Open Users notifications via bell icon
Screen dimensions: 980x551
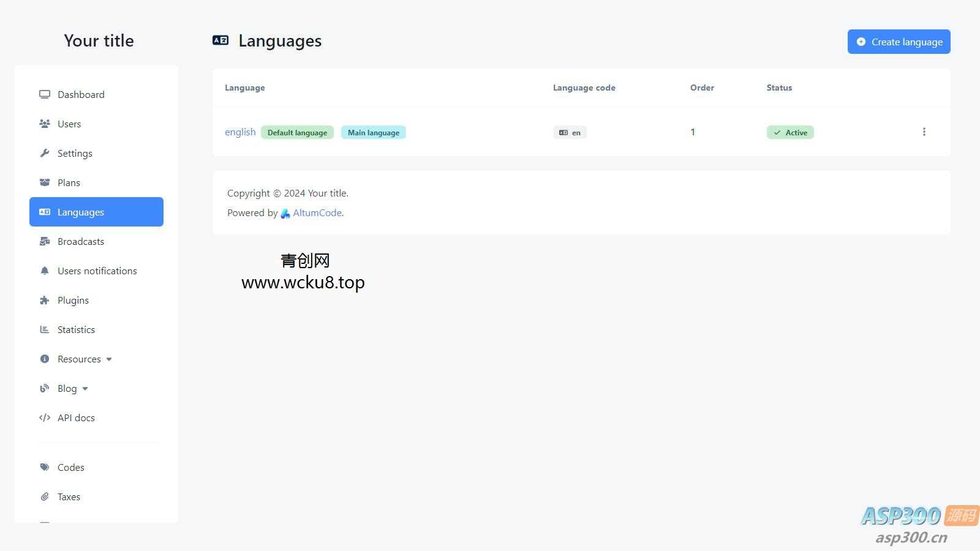tap(45, 271)
